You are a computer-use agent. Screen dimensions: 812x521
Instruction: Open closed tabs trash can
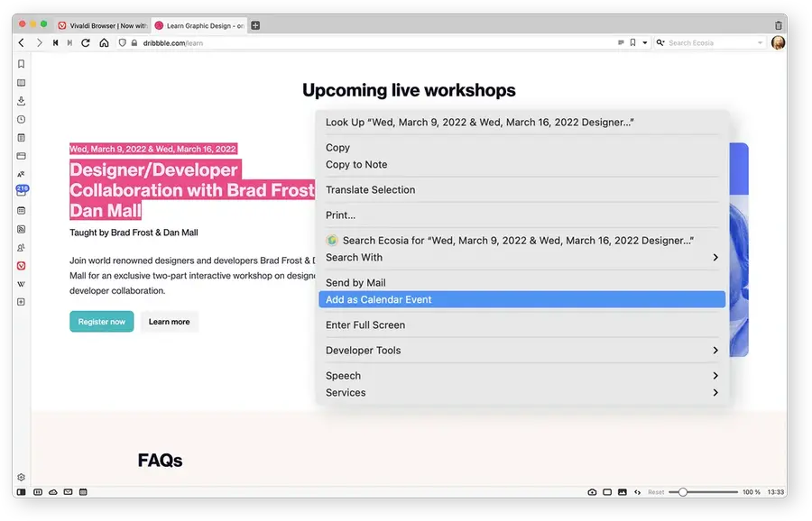pyautogui.click(x=779, y=25)
